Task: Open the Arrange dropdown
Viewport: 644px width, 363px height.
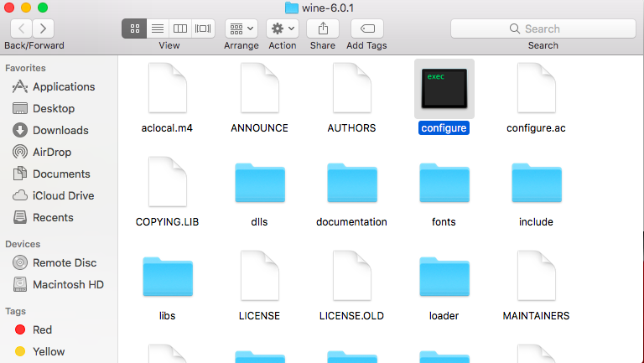Action: 241,29
